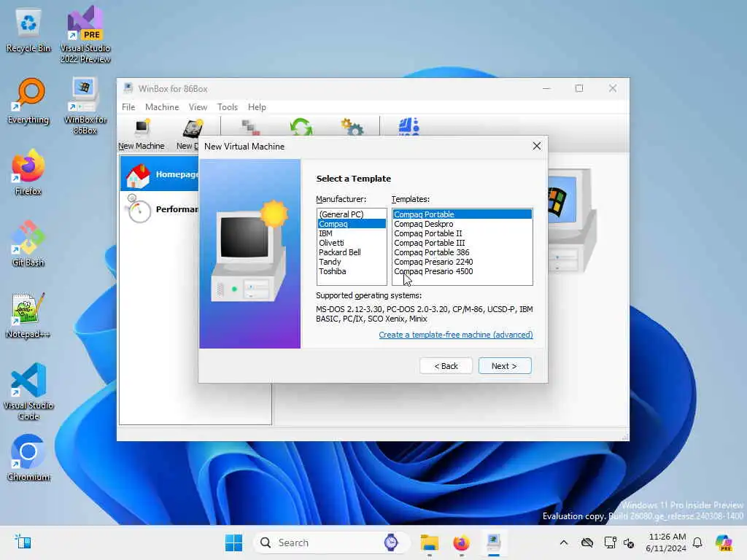Open the File menu
This screenshot has height=560, width=747.
[x=128, y=107]
